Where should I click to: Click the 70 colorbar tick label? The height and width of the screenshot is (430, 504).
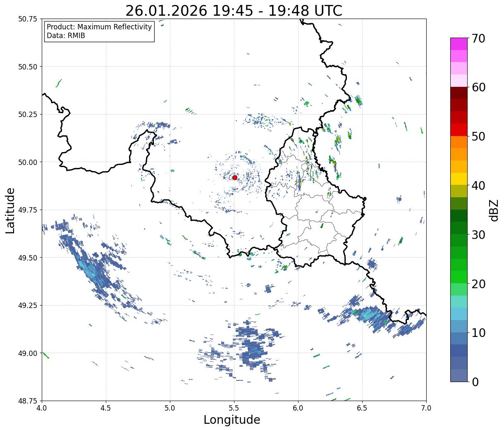(478, 38)
